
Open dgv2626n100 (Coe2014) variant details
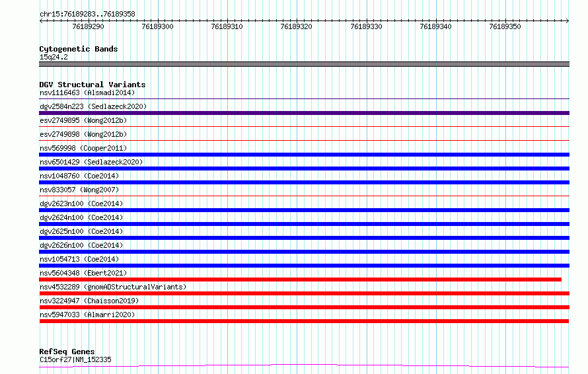tap(81, 245)
